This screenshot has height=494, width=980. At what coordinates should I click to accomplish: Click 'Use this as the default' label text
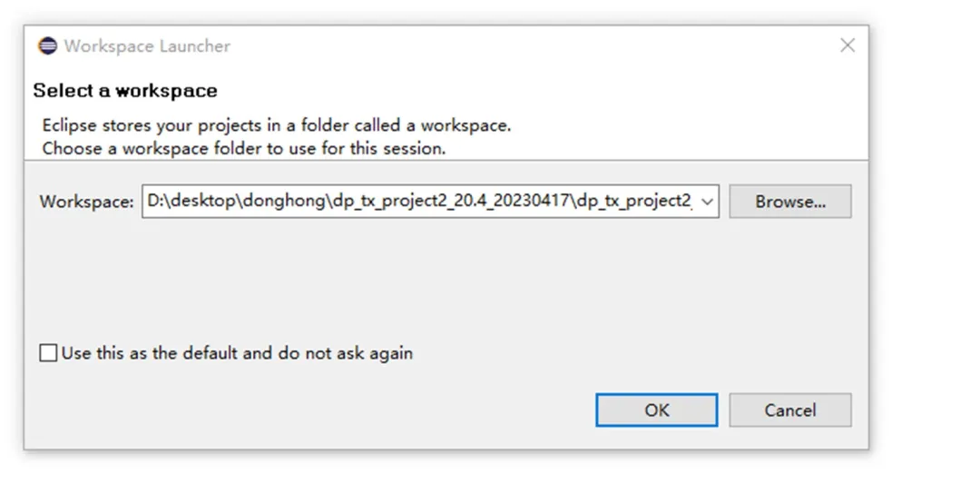click(237, 353)
